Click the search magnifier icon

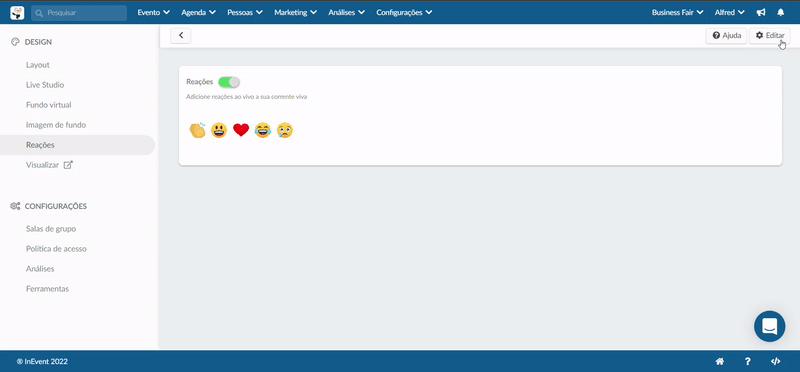pyautogui.click(x=39, y=13)
